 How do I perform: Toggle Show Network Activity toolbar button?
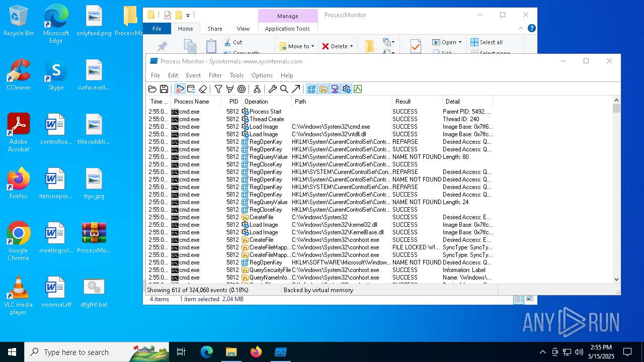click(x=335, y=89)
